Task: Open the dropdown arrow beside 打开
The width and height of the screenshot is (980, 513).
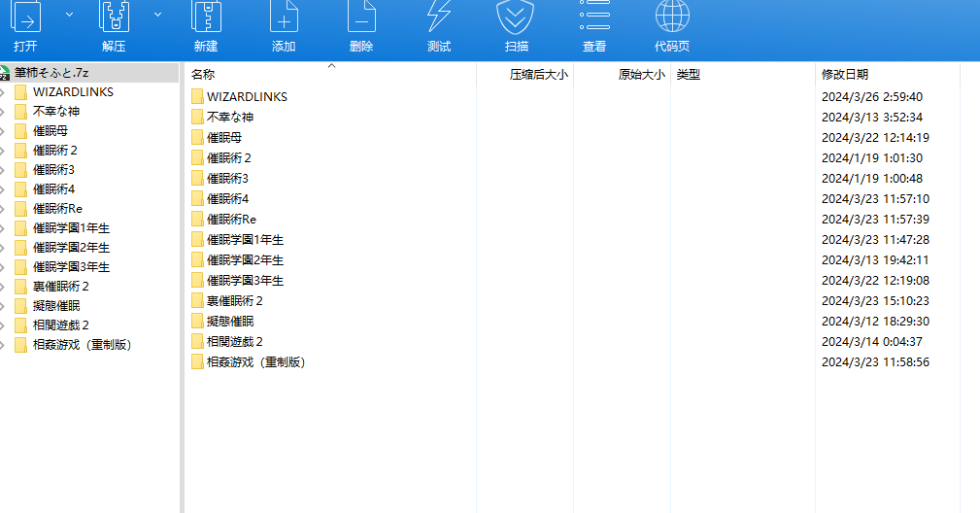Action: [x=69, y=15]
